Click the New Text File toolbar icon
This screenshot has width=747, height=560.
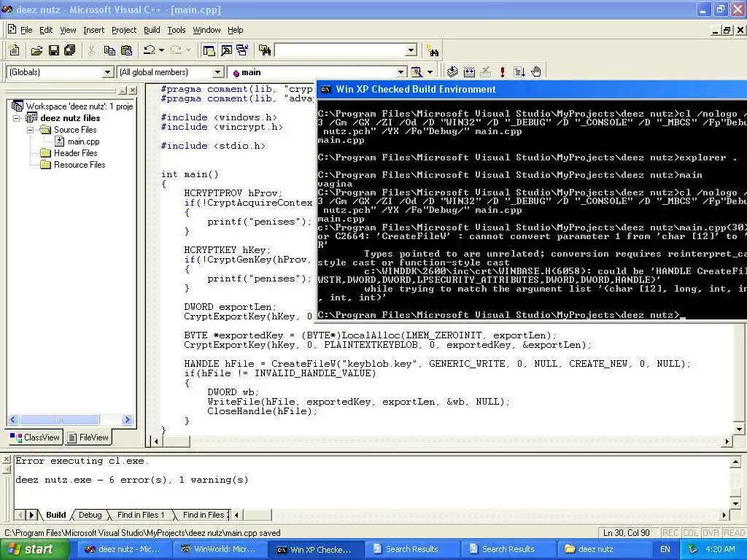pyautogui.click(x=15, y=50)
